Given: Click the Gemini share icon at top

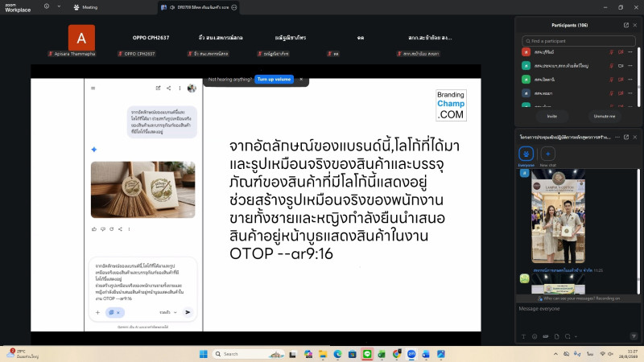Looking at the screenshot, I should pos(169,88).
